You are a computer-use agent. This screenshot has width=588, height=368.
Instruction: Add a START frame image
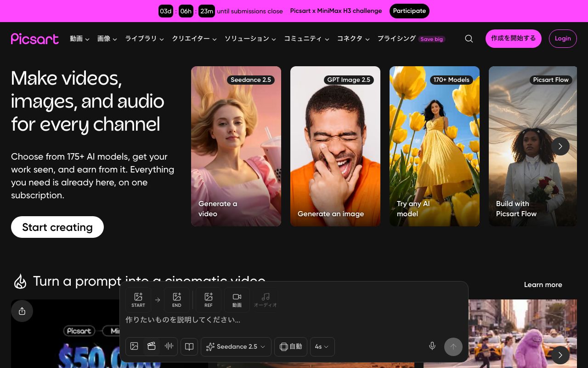(138, 300)
